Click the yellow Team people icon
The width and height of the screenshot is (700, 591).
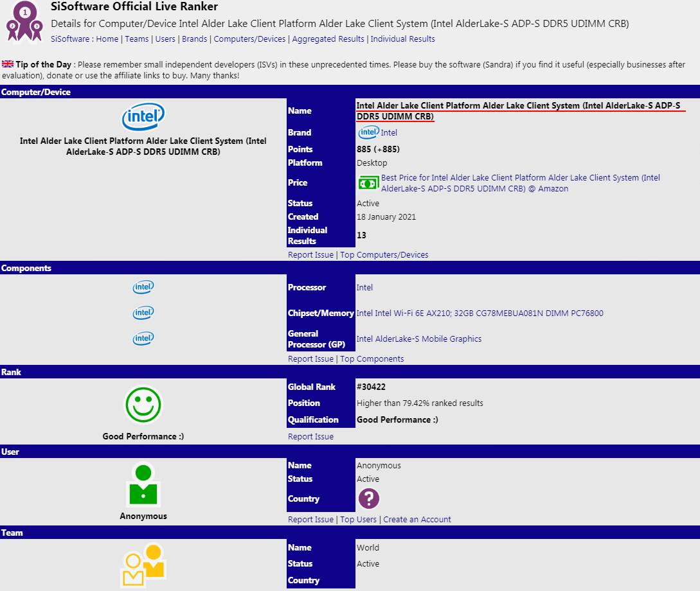[x=143, y=565]
